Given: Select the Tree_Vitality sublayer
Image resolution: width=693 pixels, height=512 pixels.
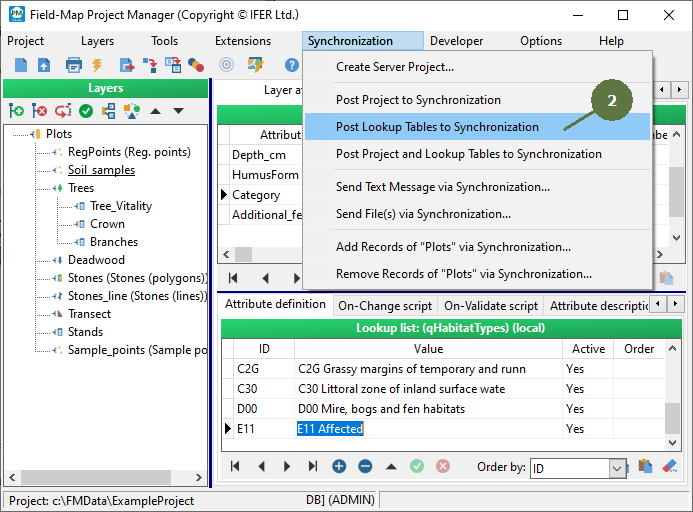Looking at the screenshot, I should pyautogui.click(x=121, y=206).
